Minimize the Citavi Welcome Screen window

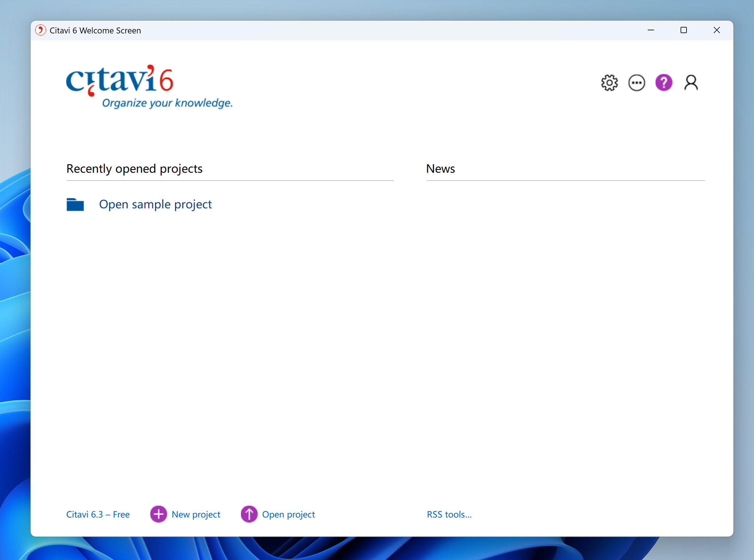click(x=651, y=30)
